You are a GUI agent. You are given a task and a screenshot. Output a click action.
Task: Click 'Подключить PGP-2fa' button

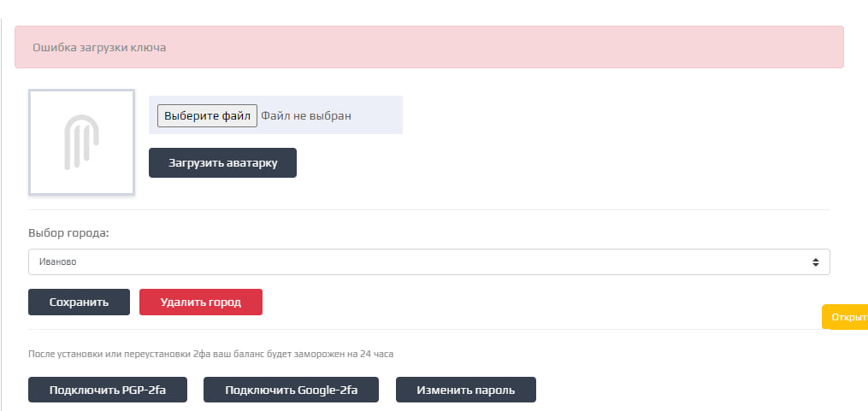click(x=108, y=390)
